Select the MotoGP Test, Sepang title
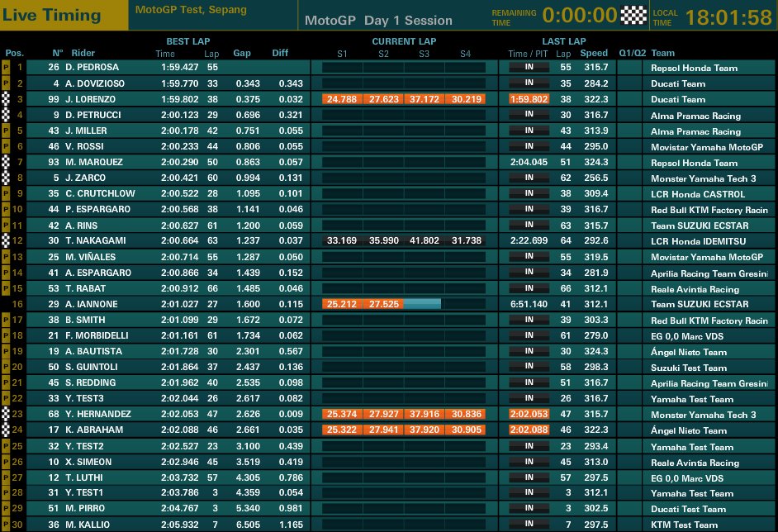This screenshot has width=778, height=532. tap(191, 9)
